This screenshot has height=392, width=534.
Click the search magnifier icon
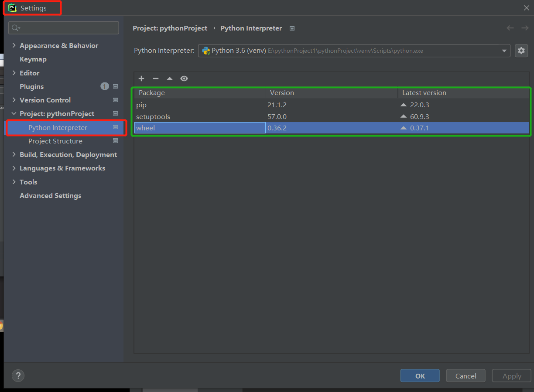pos(16,28)
